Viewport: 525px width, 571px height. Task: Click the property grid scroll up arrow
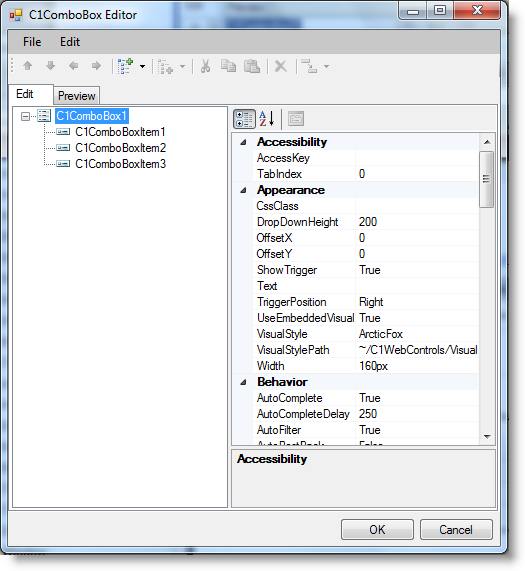[x=487, y=142]
